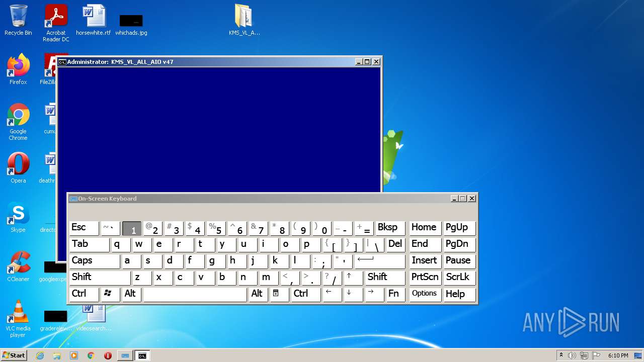Screen dimensions: 644x362
Task: Launch CCleaner desktop shortcut
Action: click(18, 266)
